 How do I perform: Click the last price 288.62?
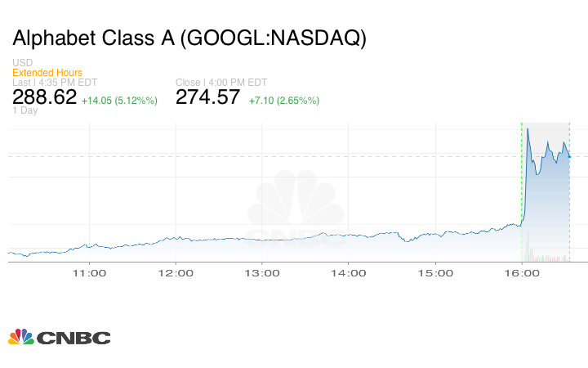click(44, 97)
